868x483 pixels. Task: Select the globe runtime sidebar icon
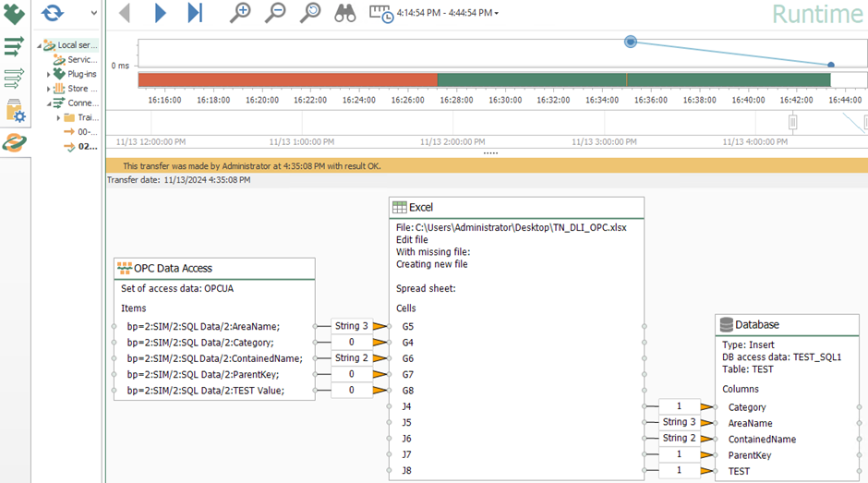tap(15, 142)
